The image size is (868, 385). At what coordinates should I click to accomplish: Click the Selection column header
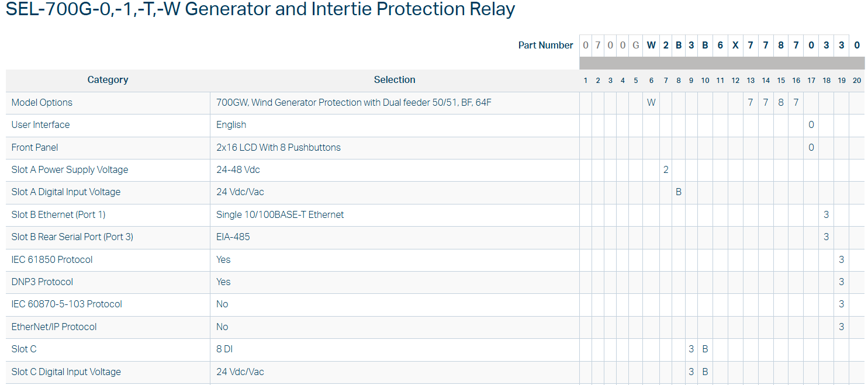pyautogui.click(x=395, y=80)
